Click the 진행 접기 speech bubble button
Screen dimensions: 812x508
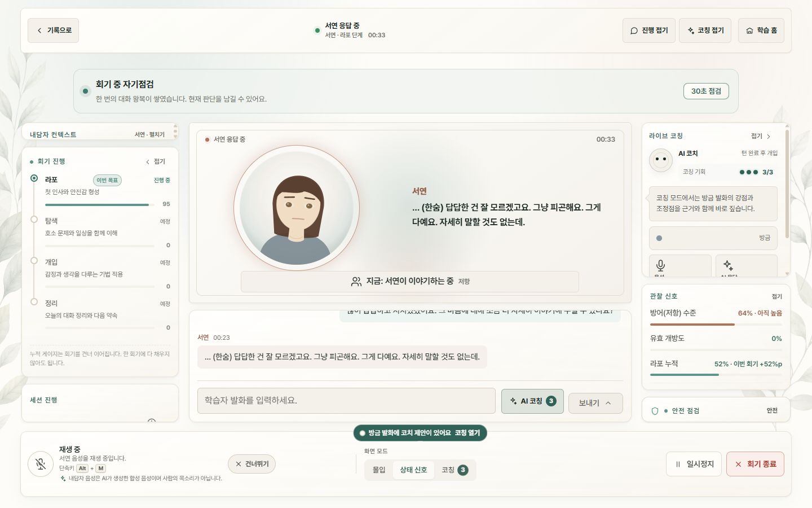click(649, 30)
